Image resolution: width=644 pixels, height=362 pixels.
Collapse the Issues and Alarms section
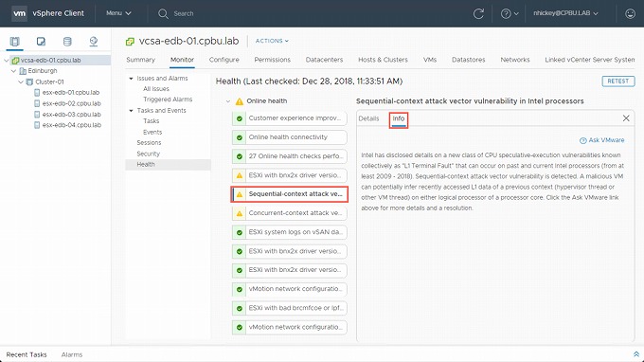coord(131,78)
